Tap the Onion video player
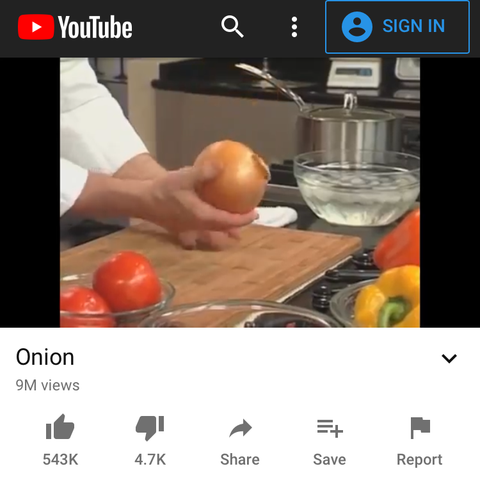The width and height of the screenshot is (480, 480). tap(240, 192)
